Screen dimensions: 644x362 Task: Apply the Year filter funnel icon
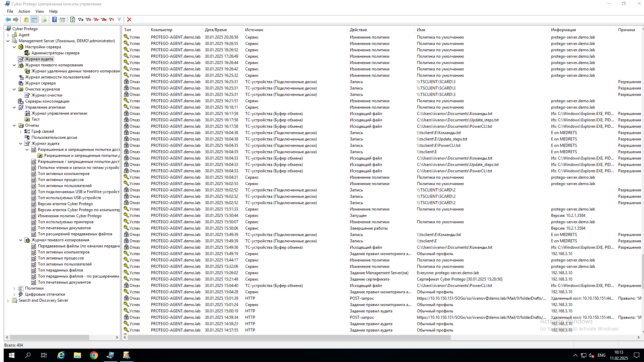pyautogui.click(x=111, y=19)
